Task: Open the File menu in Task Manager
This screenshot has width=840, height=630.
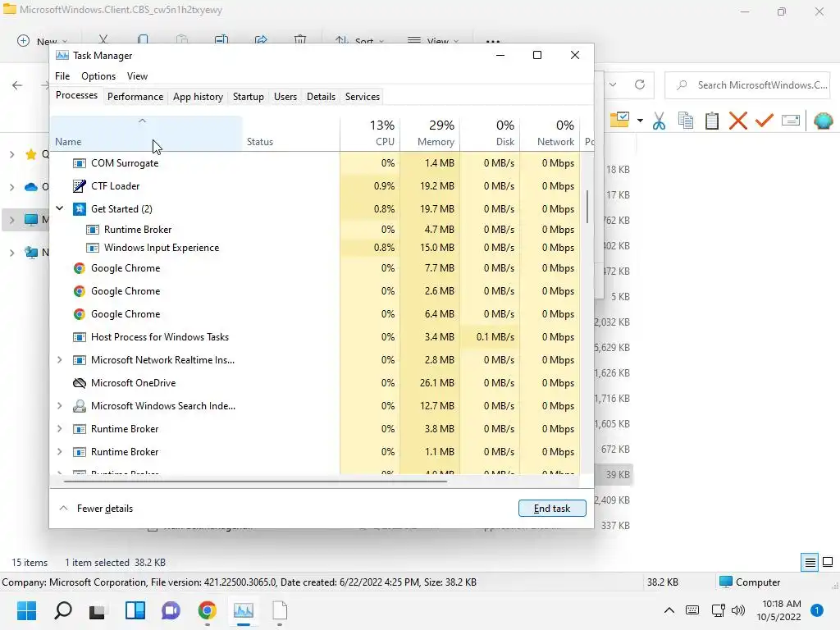Action: (x=62, y=76)
